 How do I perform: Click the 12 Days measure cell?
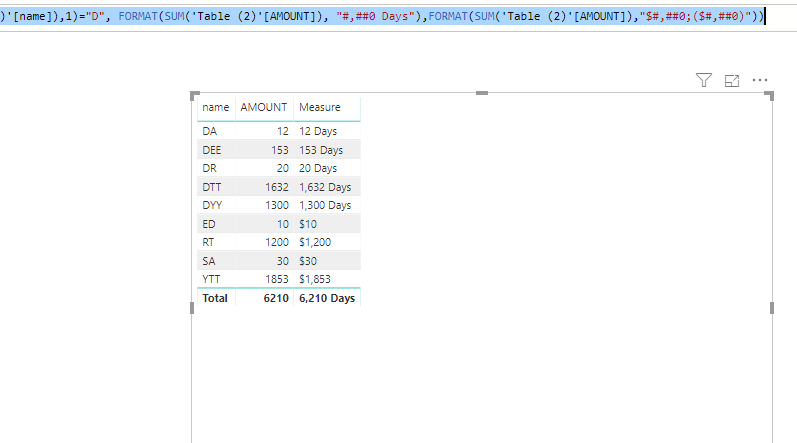(318, 131)
